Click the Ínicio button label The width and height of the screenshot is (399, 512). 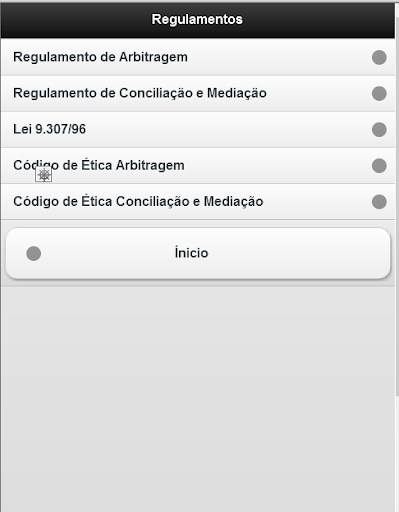point(191,253)
